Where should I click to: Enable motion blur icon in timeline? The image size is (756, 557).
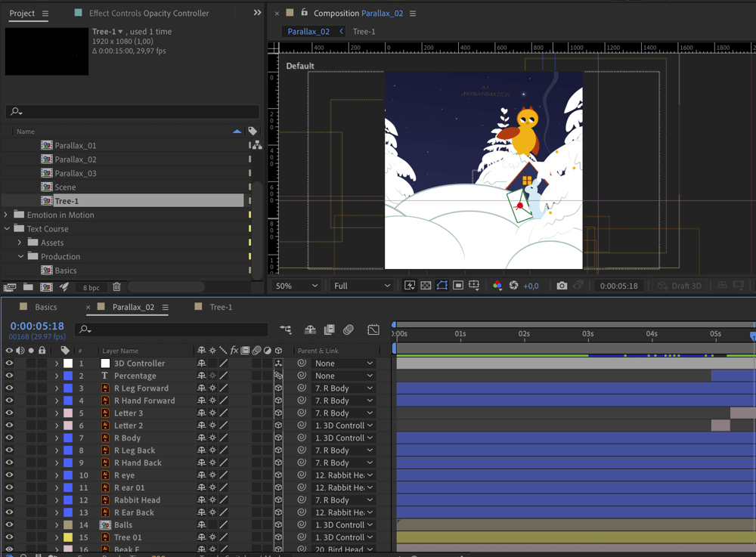(348, 330)
